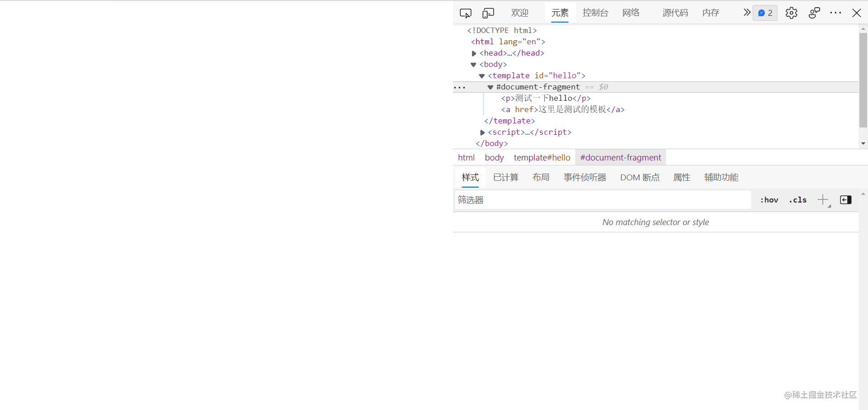Viewport: 868px width, 410px height.
Task: Collapse the template#hello node
Action: [x=482, y=75]
